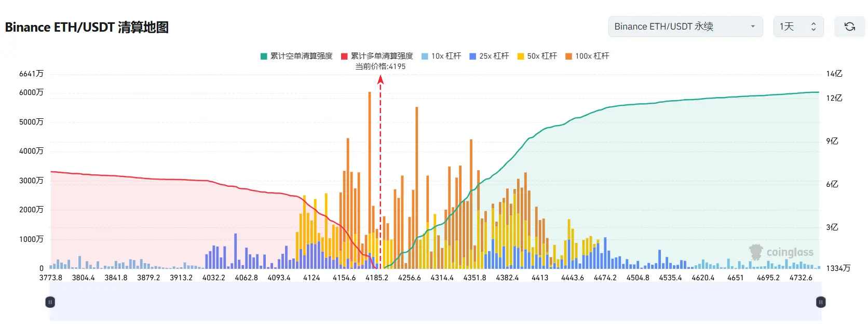Click the 当前价格:4195 price label
Screen dimensions: 868x328
381,66
